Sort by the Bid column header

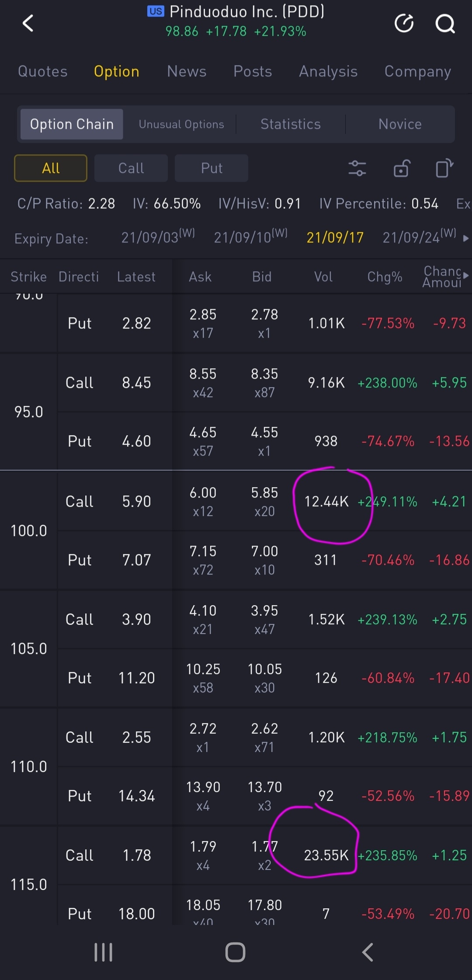262,277
